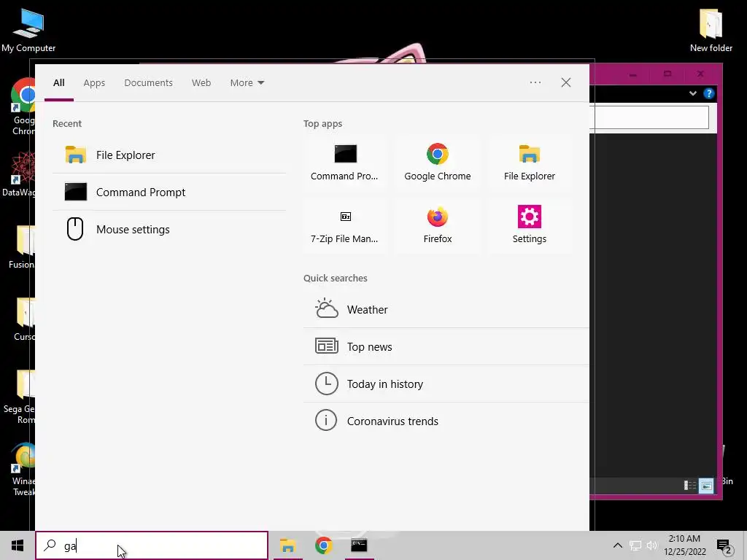Launch Firefox tile in Top apps
The image size is (747, 560).
click(438, 226)
